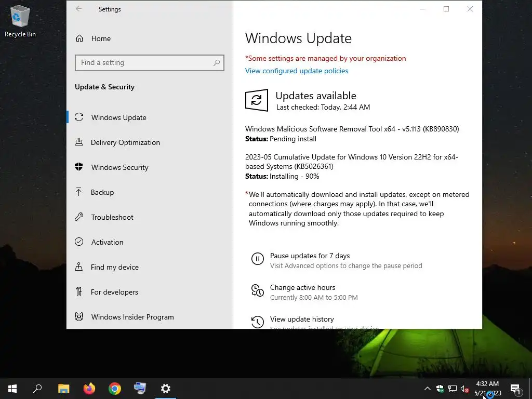This screenshot has width=532, height=399.
Task: Go back using the Settings back arrow
Action: 79,9
